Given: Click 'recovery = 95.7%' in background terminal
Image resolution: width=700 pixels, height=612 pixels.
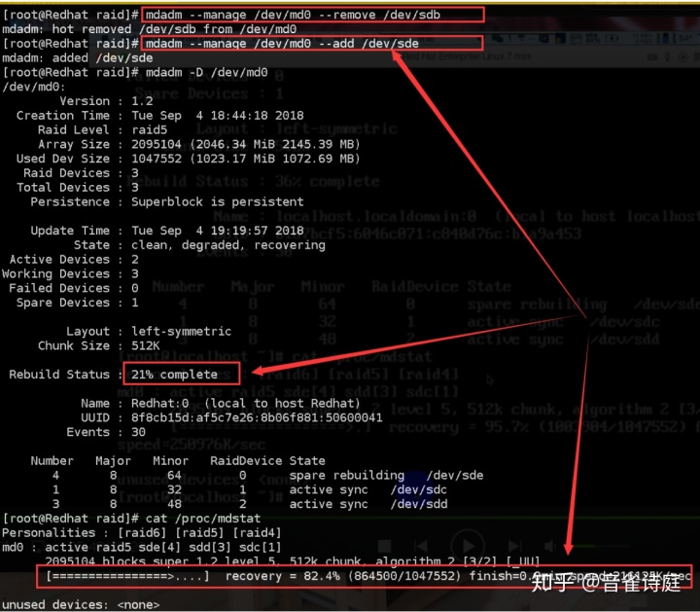Looking at the screenshot, I should [x=459, y=427].
